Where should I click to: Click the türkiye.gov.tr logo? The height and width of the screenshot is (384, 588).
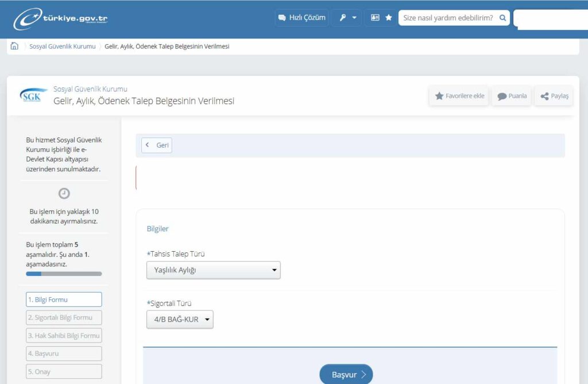coord(60,18)
